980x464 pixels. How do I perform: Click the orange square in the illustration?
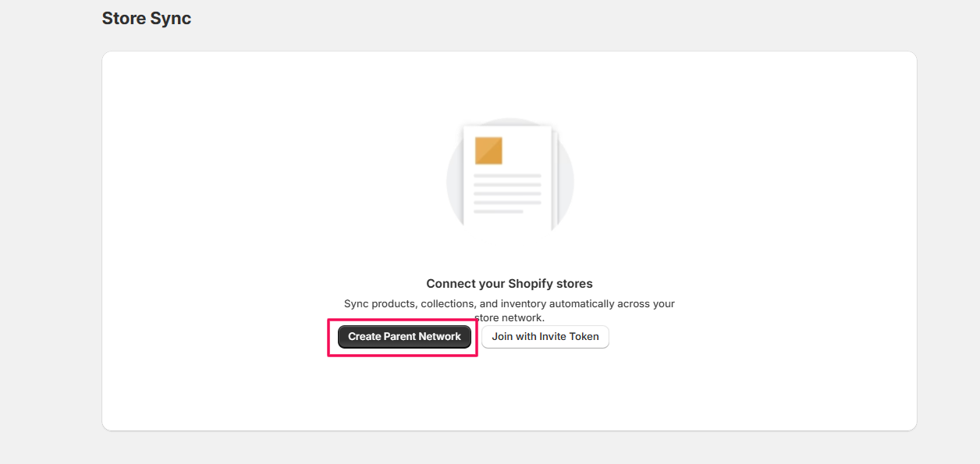[488, 151]
